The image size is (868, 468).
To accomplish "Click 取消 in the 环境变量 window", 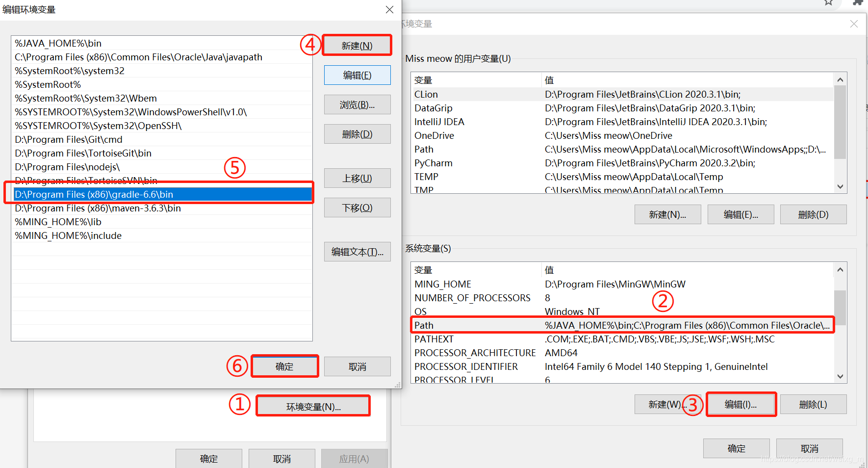I will coord(809,448).
